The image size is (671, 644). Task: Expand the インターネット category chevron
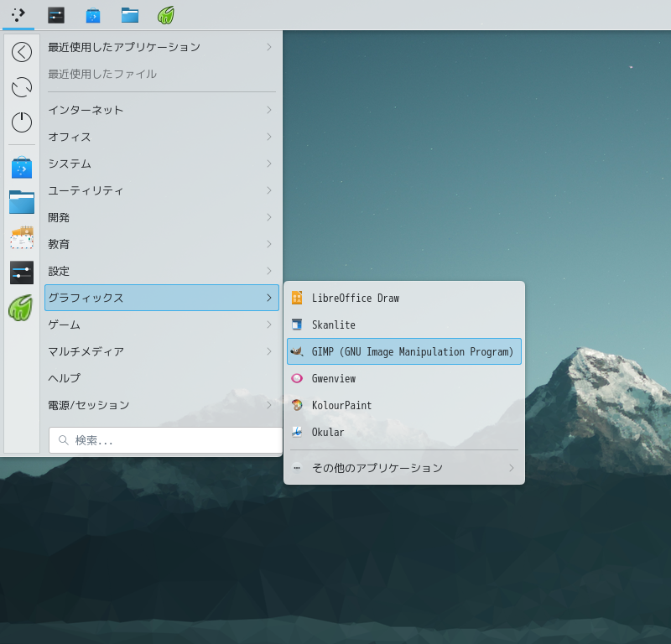[269, 110]
